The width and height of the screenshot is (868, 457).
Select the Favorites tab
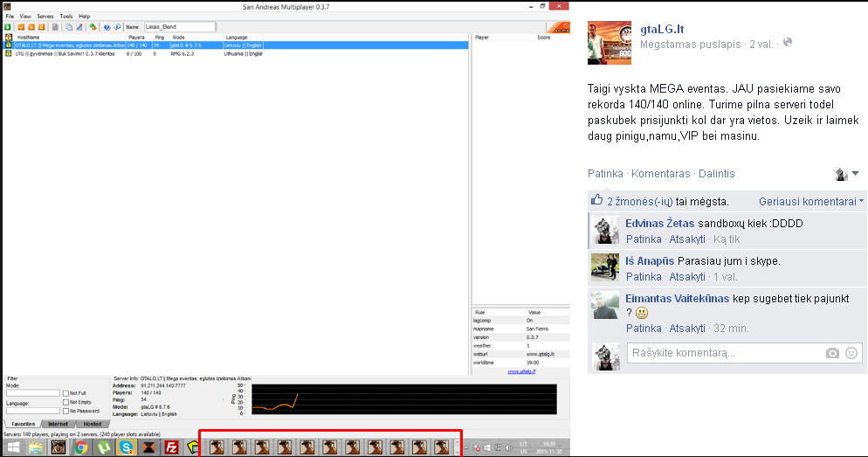24,424
